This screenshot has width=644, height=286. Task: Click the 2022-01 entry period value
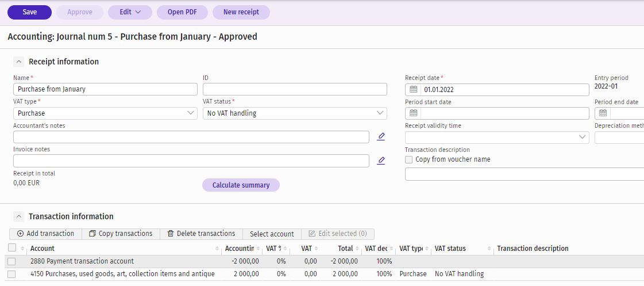tap(606, 86)
